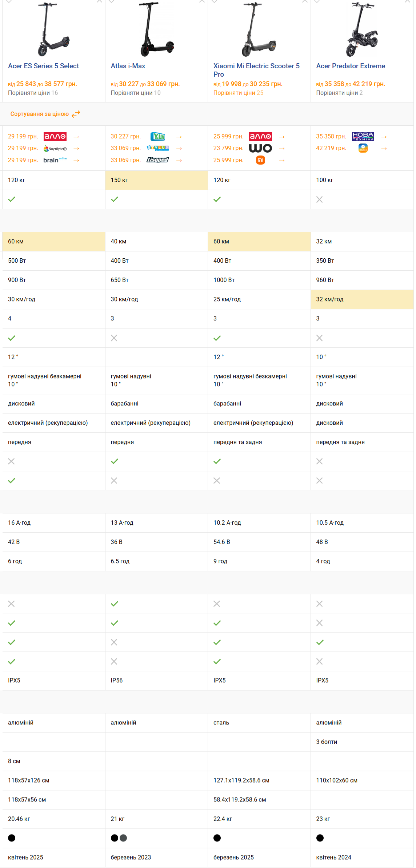The image size is (416, 868).
Task: Open the Acer ES Series 5 Select scooter image
Action: 53,29
